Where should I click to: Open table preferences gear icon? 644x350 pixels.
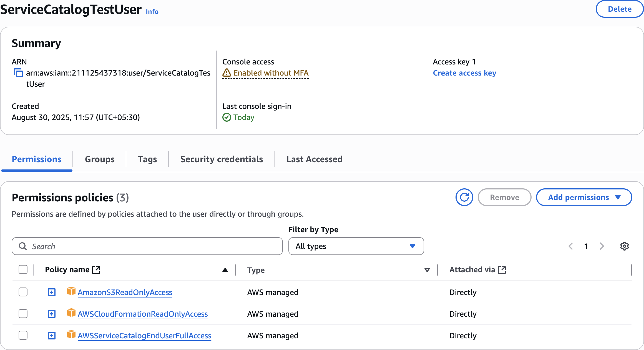(x=624, y=246)
